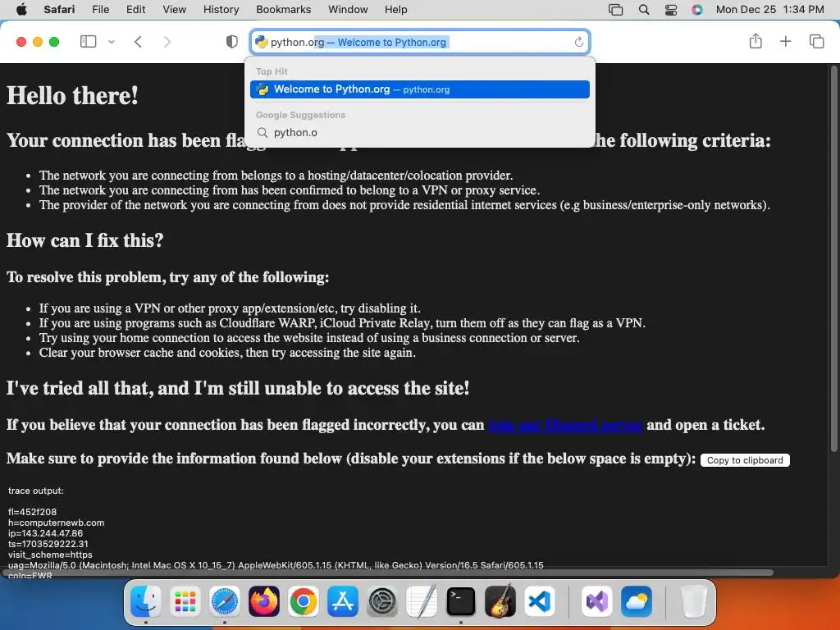Screen dimensions: 840x630
Task: Open the Weather app from the Dock
Action: [636, 601]
